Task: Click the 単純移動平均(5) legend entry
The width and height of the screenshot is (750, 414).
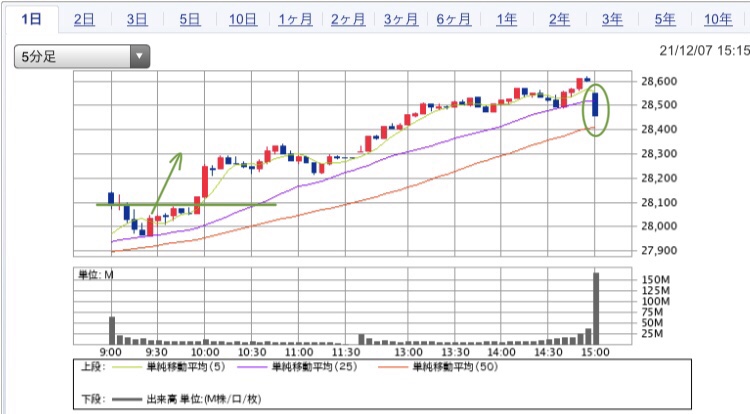Action: point(170,367)
